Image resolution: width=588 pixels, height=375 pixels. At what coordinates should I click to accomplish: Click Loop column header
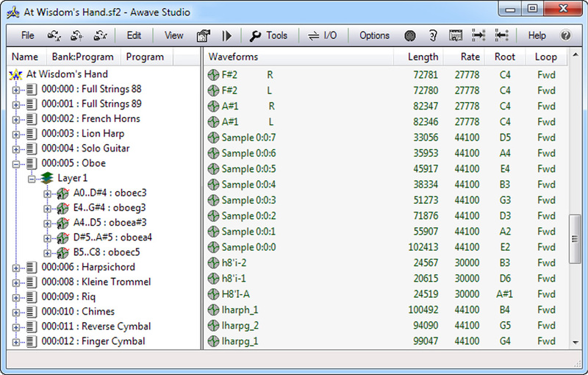(546, 57)
